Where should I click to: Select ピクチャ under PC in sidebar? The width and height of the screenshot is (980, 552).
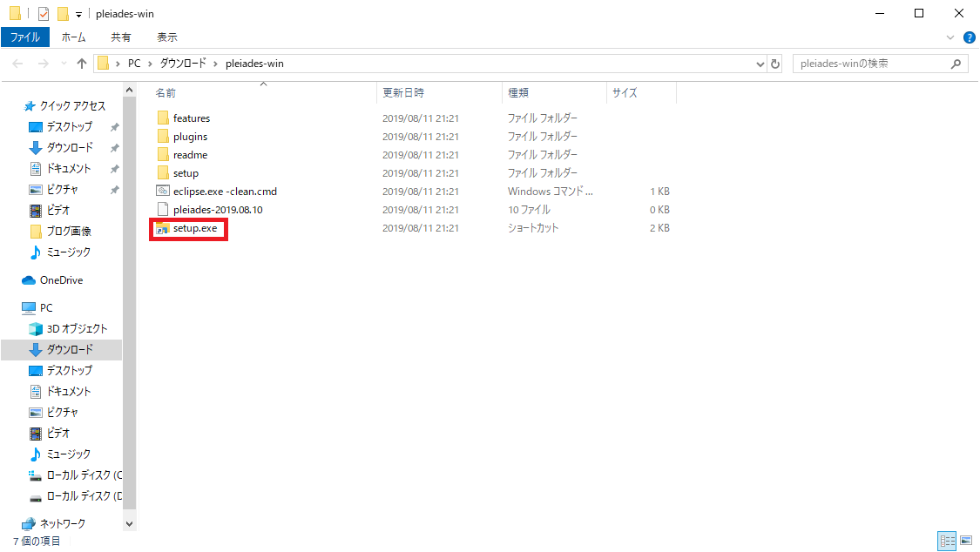coord(61,413)
